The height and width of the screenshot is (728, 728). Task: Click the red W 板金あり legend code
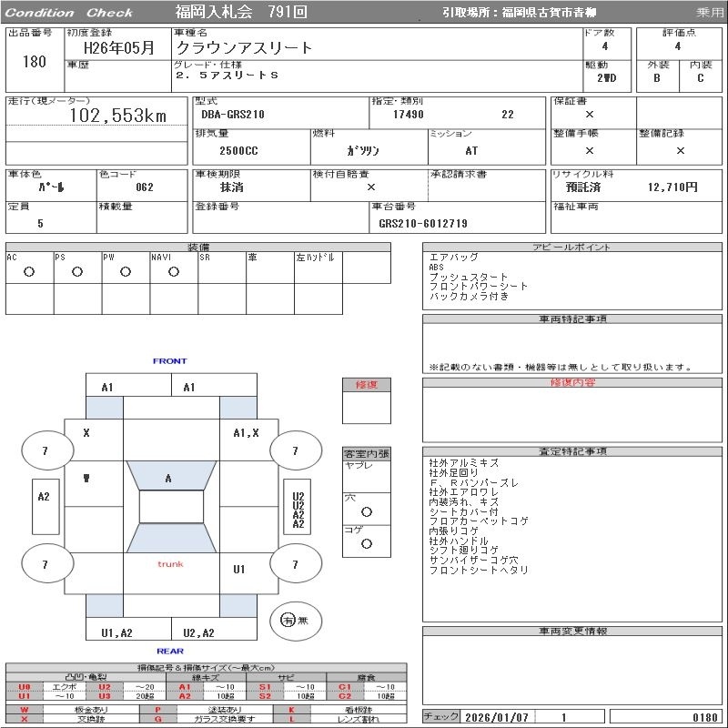pyautogui.click(x=25, y=710)
